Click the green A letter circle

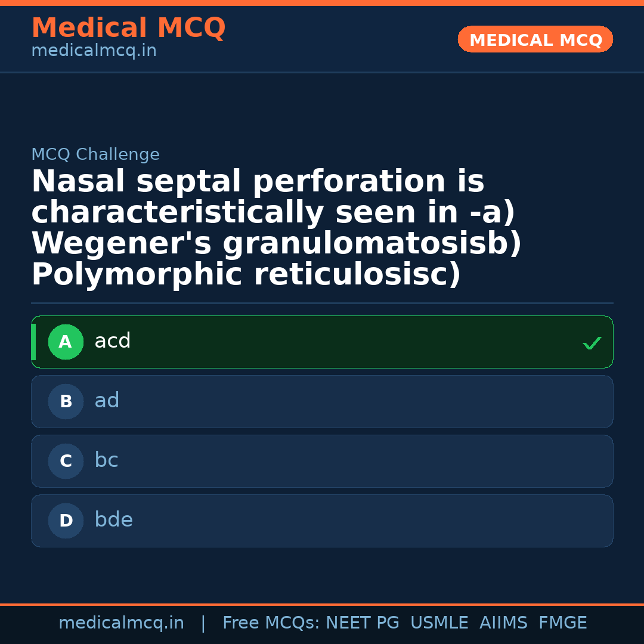click(66, 342)
